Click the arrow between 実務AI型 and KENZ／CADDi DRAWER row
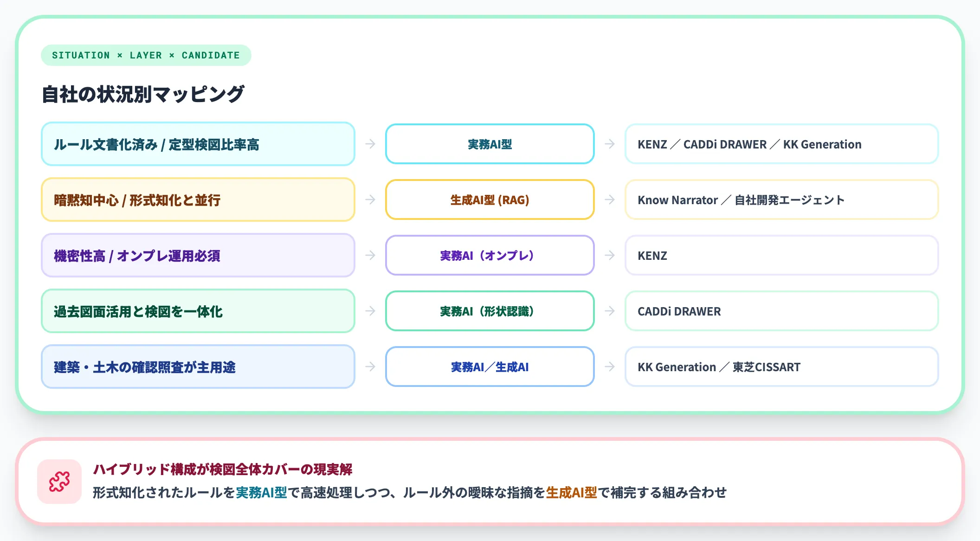This screenshot has width=980, height=541. click(610, 144)
